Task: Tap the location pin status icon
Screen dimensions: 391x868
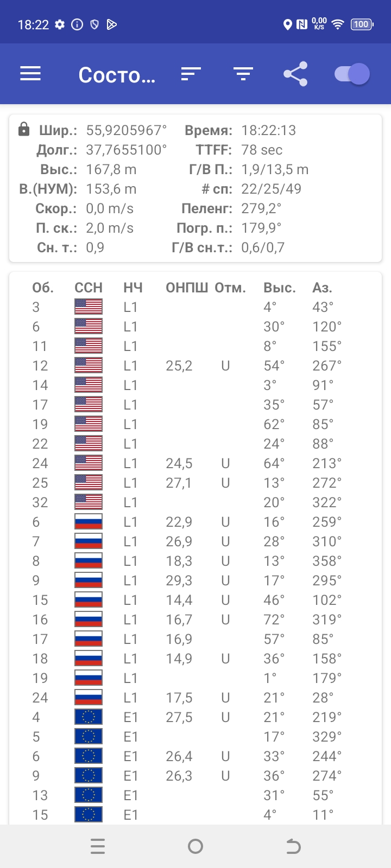Action: [x=288, y=24]
